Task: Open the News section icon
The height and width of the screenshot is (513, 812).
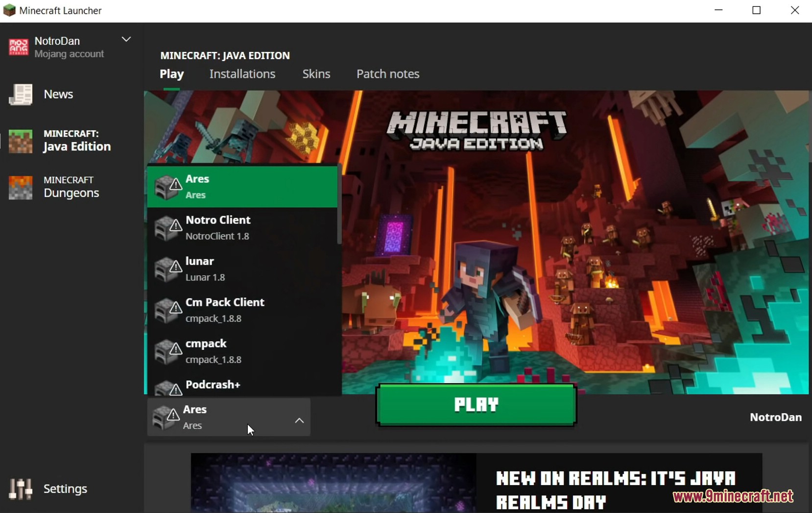Action: [x=21, y=94]
